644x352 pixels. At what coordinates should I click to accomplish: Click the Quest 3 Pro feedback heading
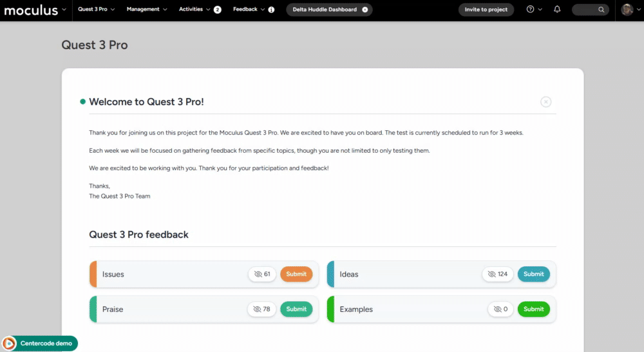point(139,235)
